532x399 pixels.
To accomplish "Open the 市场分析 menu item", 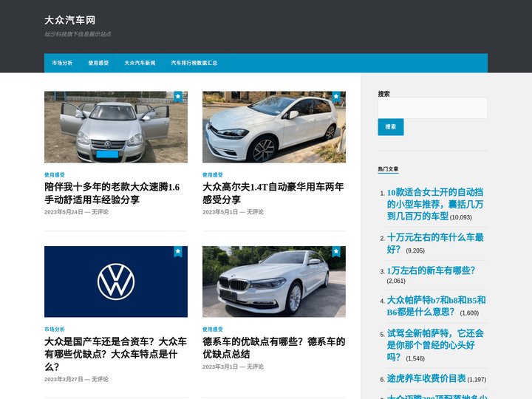I will point(62,63).
